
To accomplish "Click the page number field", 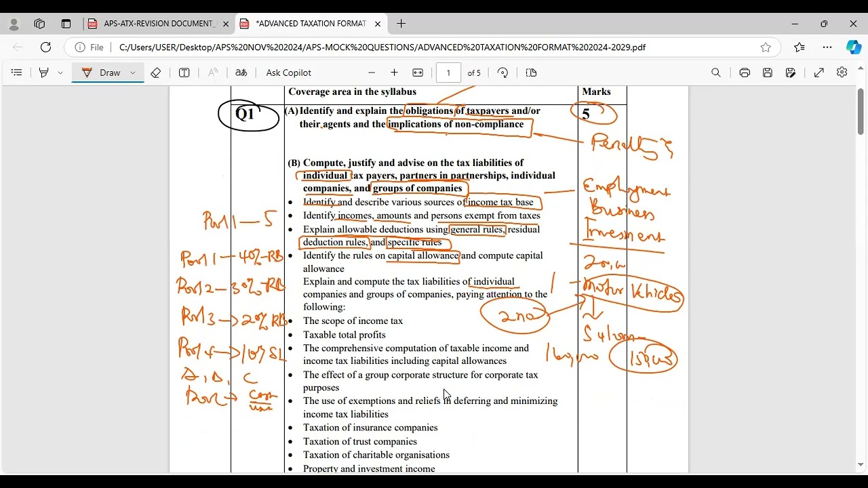I will (x=448, y=73).
